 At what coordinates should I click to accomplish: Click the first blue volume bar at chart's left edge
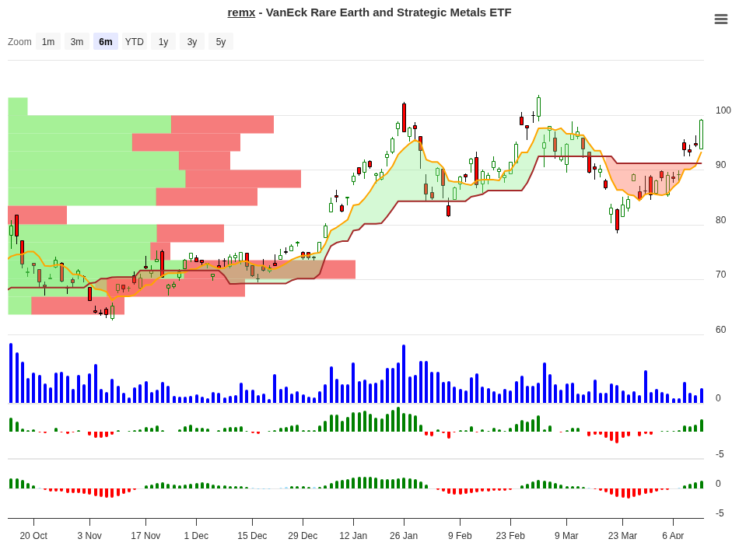[11, 373]
